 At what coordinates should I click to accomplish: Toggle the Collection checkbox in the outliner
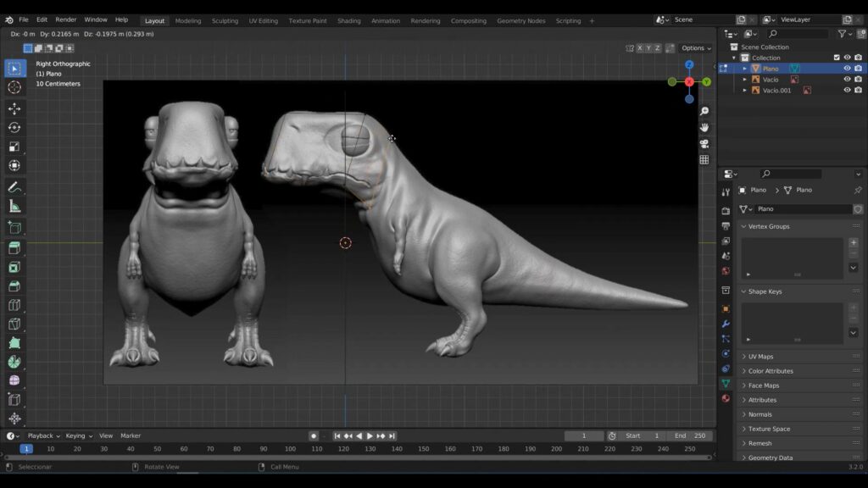click(x=837, y=58)
